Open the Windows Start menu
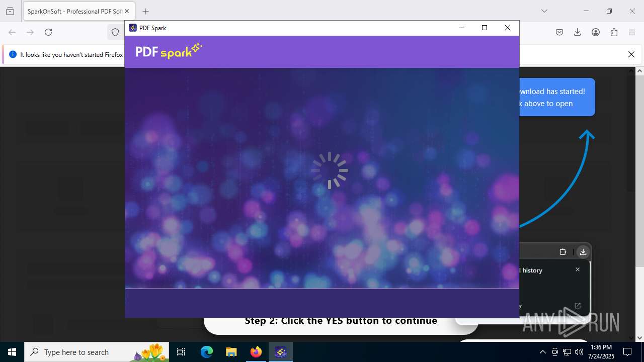 pyautogui.click(x=12, y=352)
